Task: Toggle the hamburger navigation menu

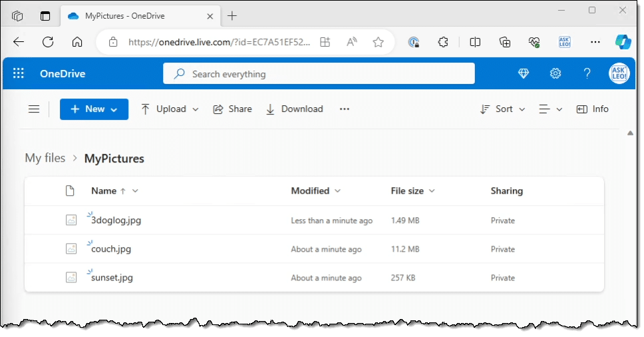Action: click(34, 109)
